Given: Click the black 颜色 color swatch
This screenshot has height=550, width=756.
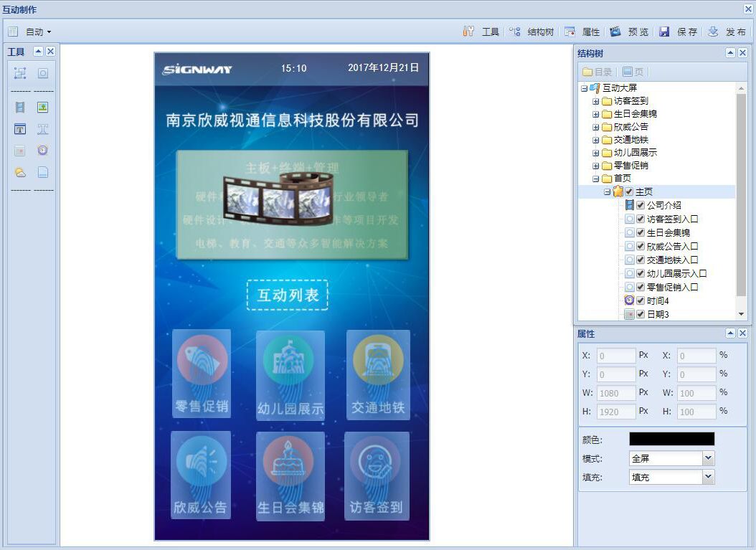Looking at the screenshot, I should pos(671,439).
